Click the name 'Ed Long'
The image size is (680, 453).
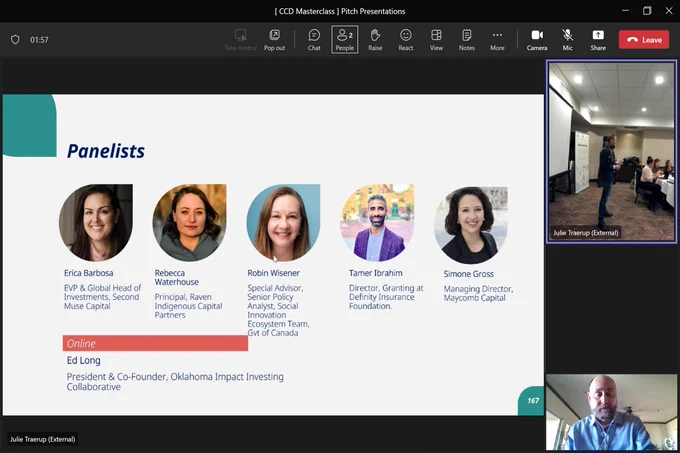(x=83, y=360)
